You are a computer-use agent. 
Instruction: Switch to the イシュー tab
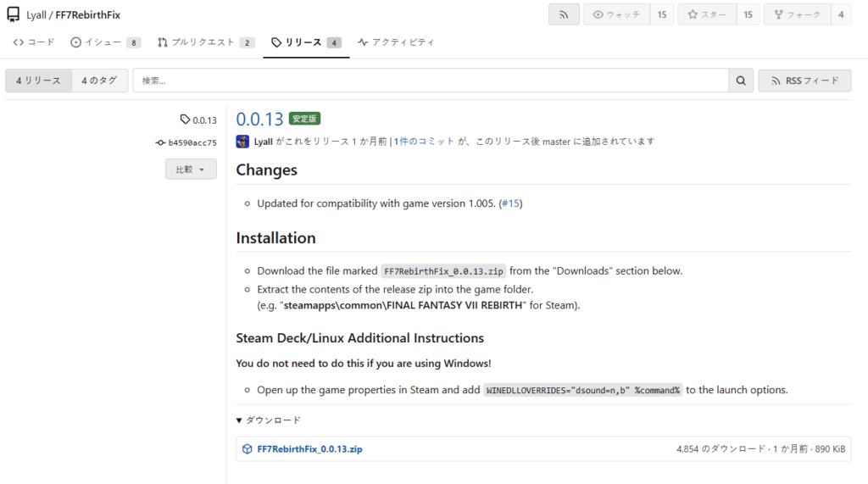tap(105, 42)
